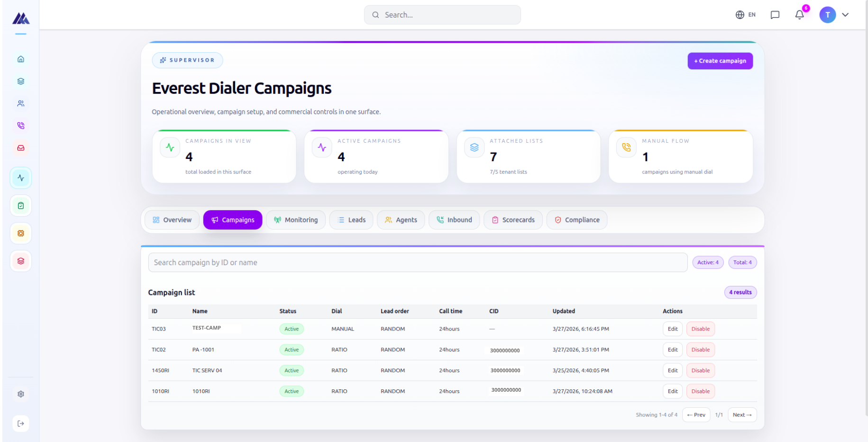Switch to the Monitoring tab
The width and height of the screenshot is (868, 442).
tap(296, 220)
